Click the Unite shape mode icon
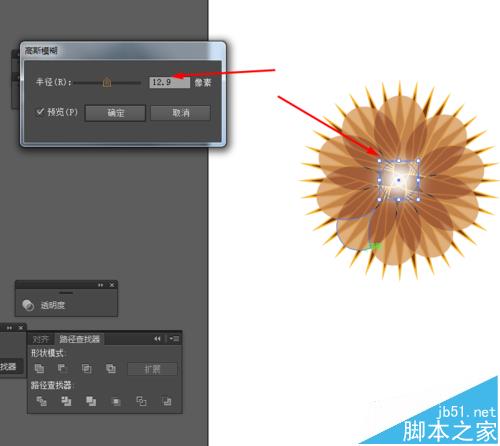Viewport: 500px width, 446px height. pyautogui.click(x=39, y=368)
